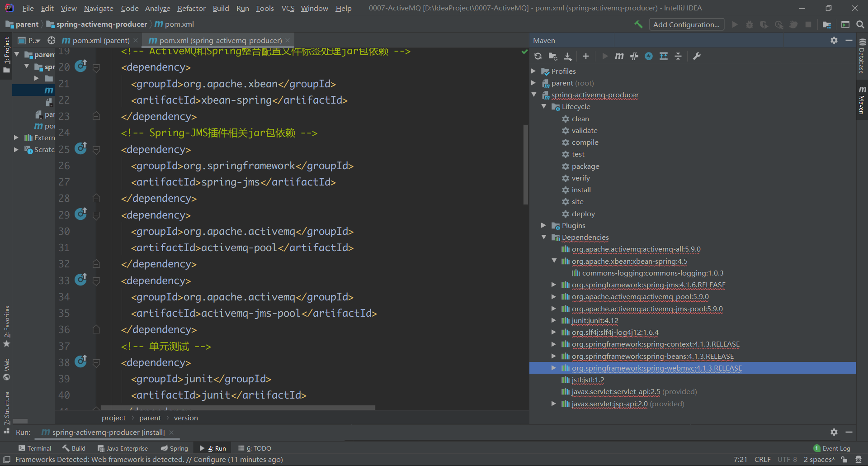Collapse all nodes in Maven tree
This screenshot has width=868, height=466.
click(678, 56)
